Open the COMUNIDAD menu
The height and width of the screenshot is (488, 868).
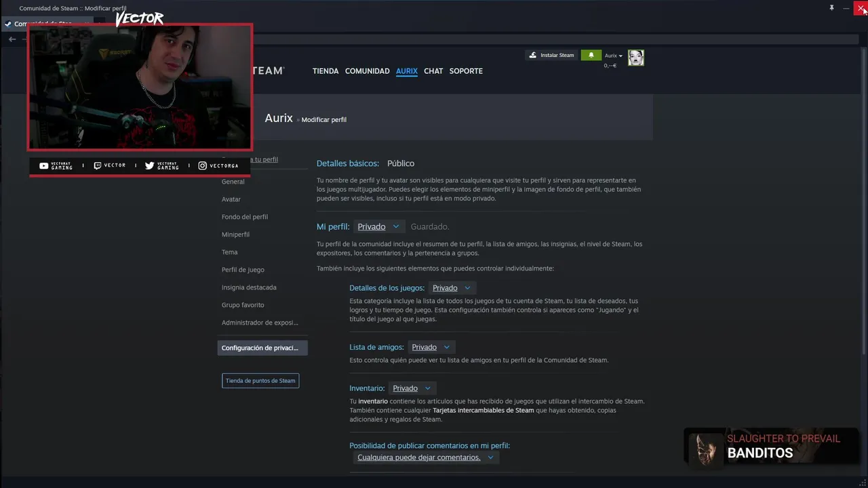click(367, 71)
